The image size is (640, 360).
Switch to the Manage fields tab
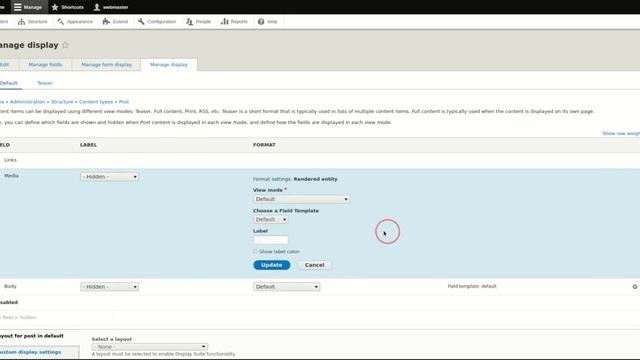[45, 64]
